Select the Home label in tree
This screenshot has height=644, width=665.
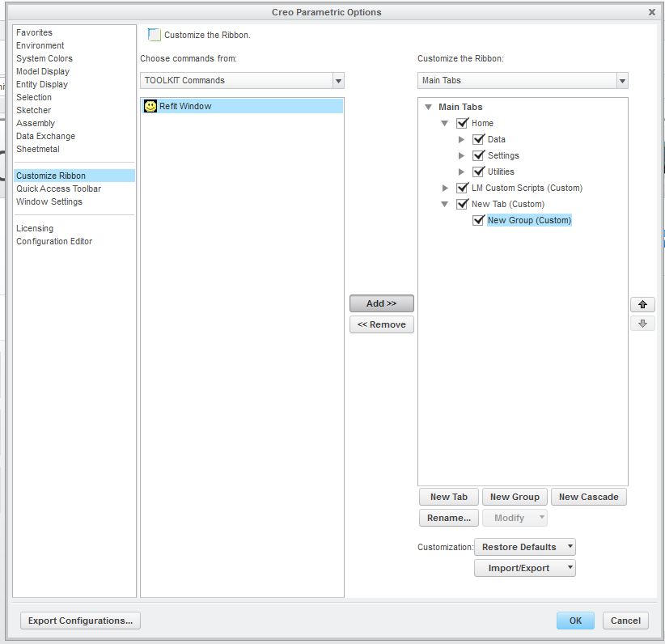point(482,123)
